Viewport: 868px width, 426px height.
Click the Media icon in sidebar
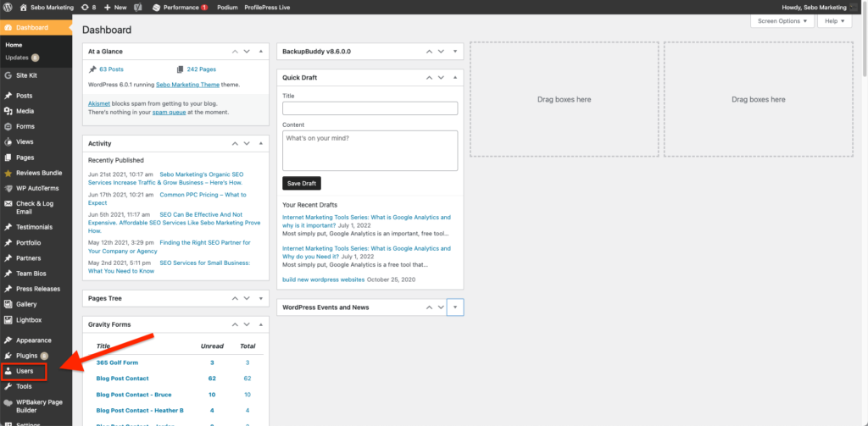(8, 111)
